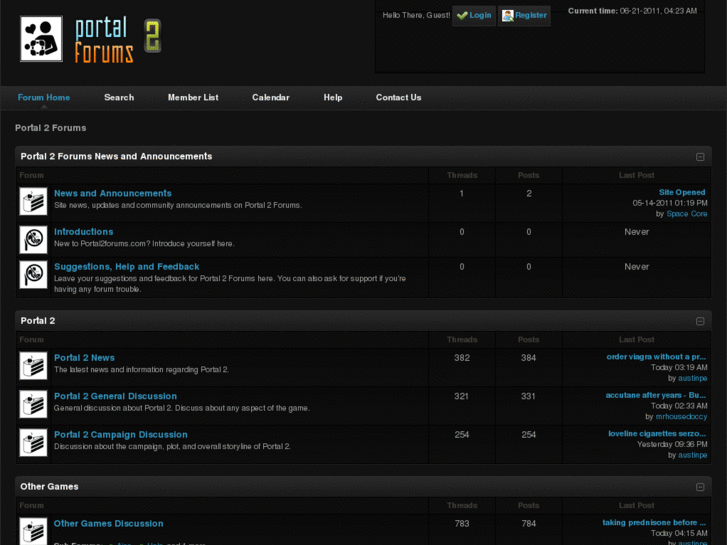
Task: Open the Help page
Action: (333, 97)
